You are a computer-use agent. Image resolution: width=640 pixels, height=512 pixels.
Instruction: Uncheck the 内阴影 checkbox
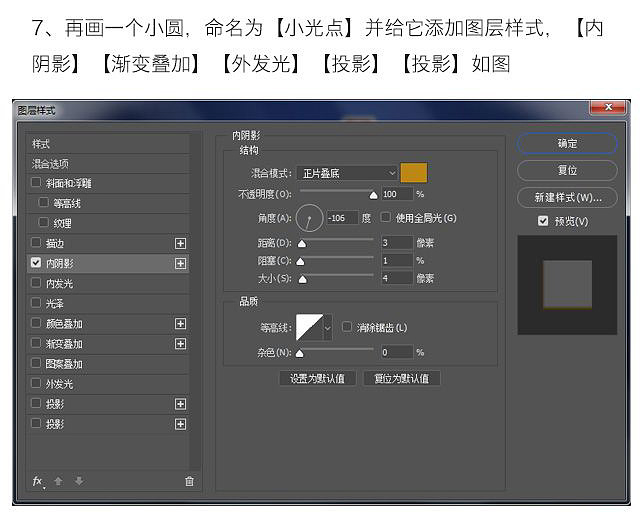point(36,263)
